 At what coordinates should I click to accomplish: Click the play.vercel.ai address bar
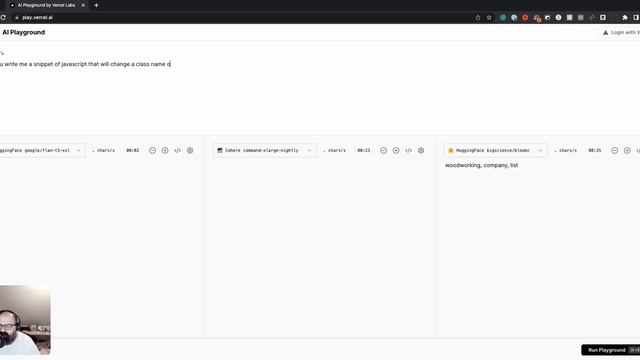(x=38, y=18)
